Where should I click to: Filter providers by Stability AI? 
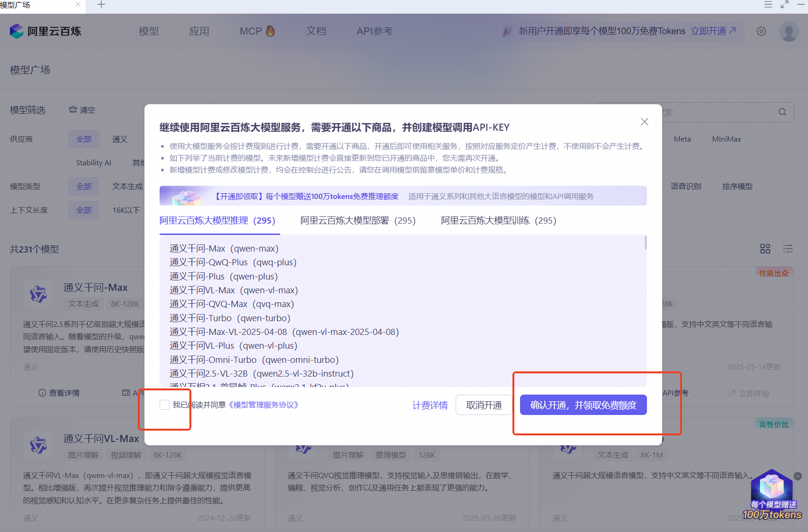(x=94, y=163)
